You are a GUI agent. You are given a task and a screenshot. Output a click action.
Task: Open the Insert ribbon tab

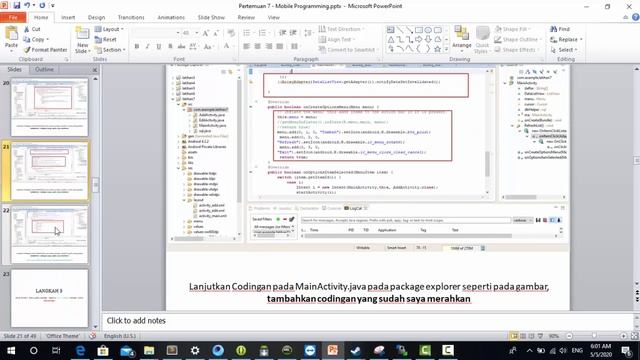(x=68, y=18)
